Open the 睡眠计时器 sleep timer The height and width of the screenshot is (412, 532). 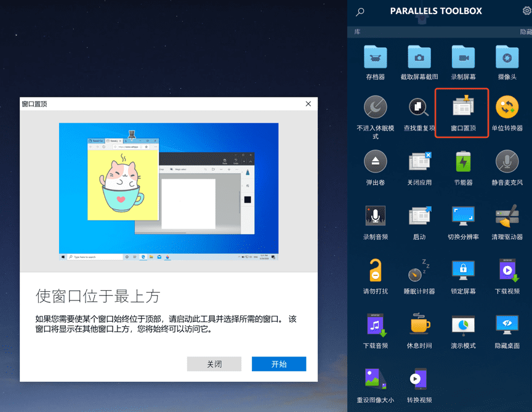pyautogui.click(x=419, y=272)
